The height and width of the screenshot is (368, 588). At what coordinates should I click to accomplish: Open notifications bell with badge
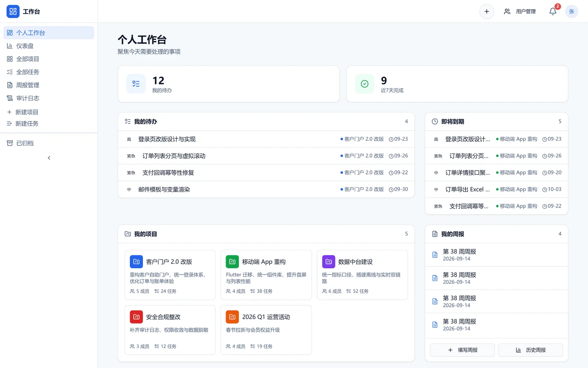(553, 11)
